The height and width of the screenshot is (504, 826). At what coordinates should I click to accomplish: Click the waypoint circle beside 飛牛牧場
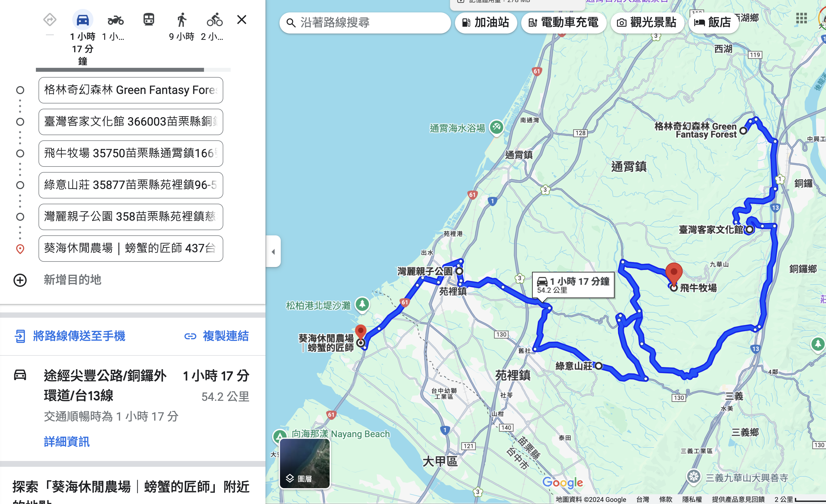pyautogui.click(x=20, y=154)
